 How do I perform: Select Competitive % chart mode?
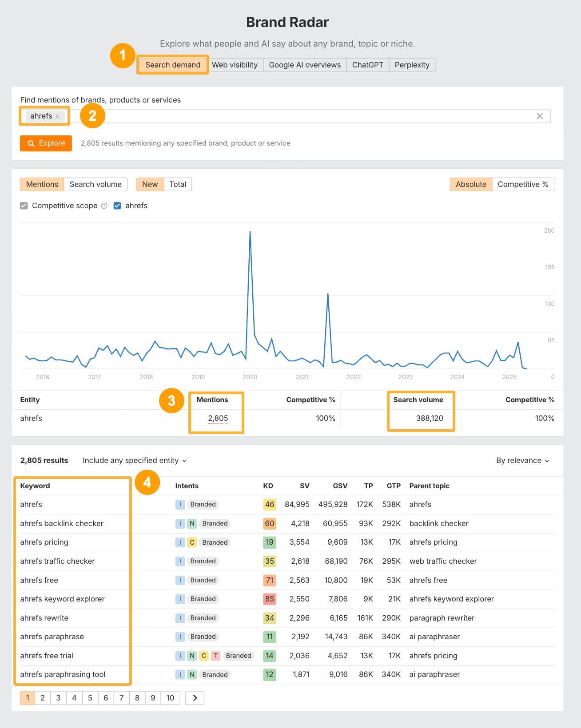coord(523,184)
